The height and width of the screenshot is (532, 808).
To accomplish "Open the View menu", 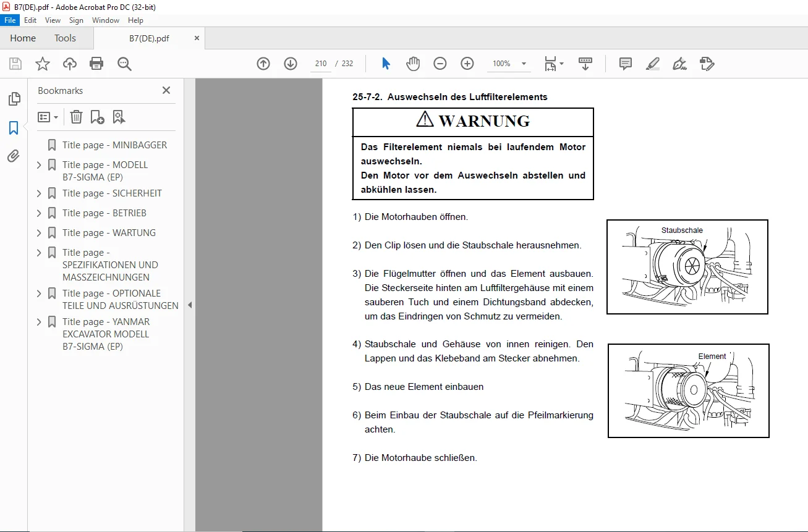I will coord(53,20).
